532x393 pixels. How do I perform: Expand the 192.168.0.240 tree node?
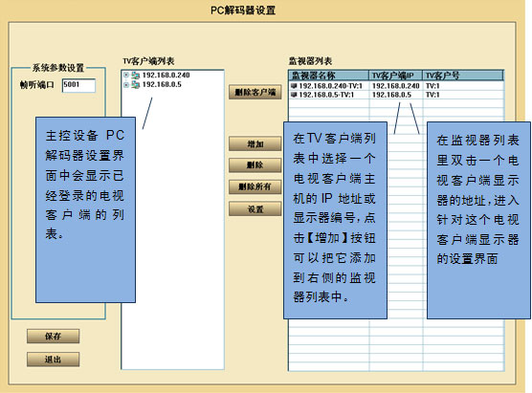point(126,75)
